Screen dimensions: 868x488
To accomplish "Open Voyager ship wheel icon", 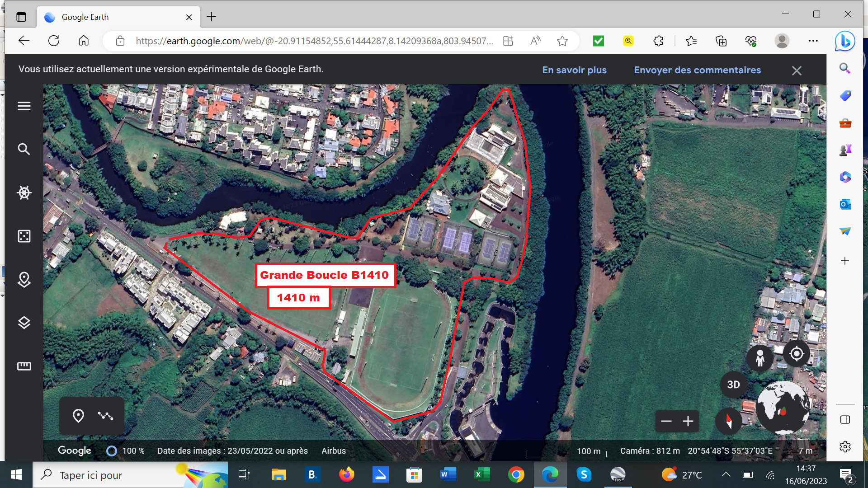I will [x=24, y=193].
